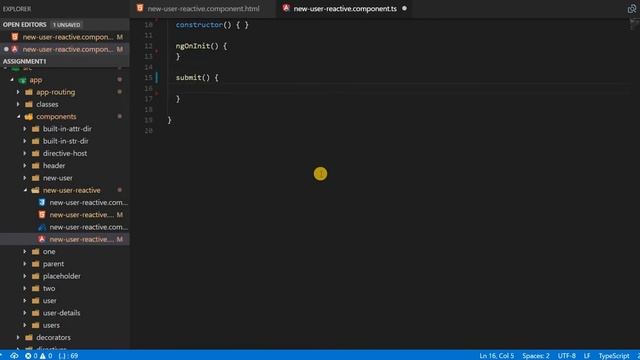Collapse the app folder arrow
Image resolution: width=640 pixels, height=360 pixels.
[12, 80]
